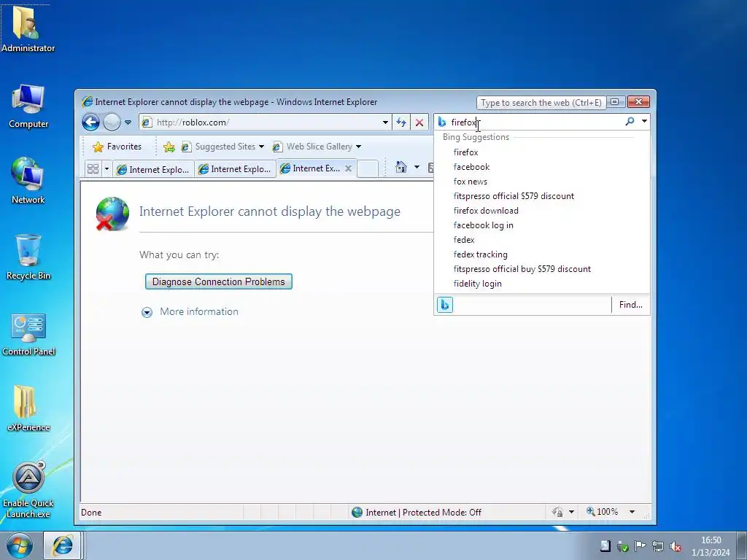Click Diagnose Connection Problems button
This screenshot has width=747, height=560.
219,281
